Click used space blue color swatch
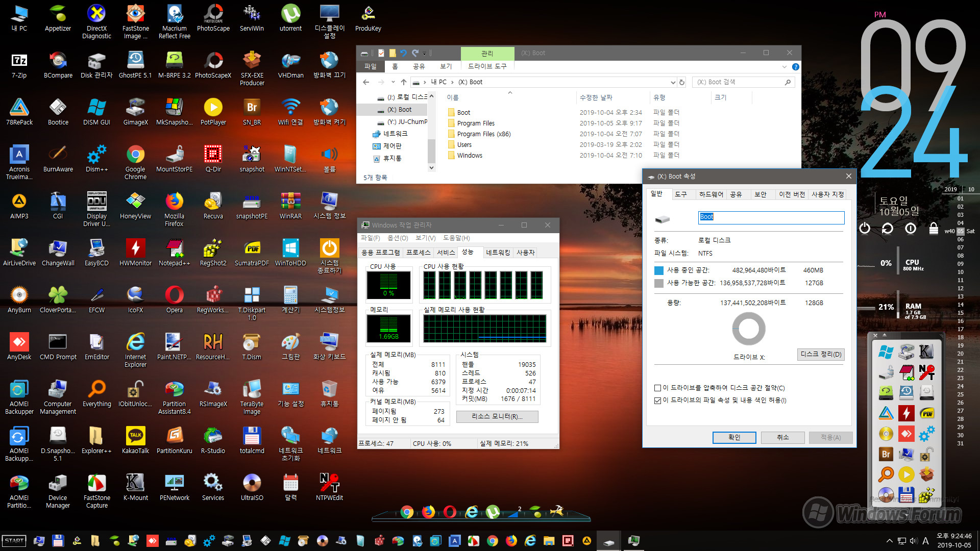Screen dimensions: 980x551 (x=659, y=270)
